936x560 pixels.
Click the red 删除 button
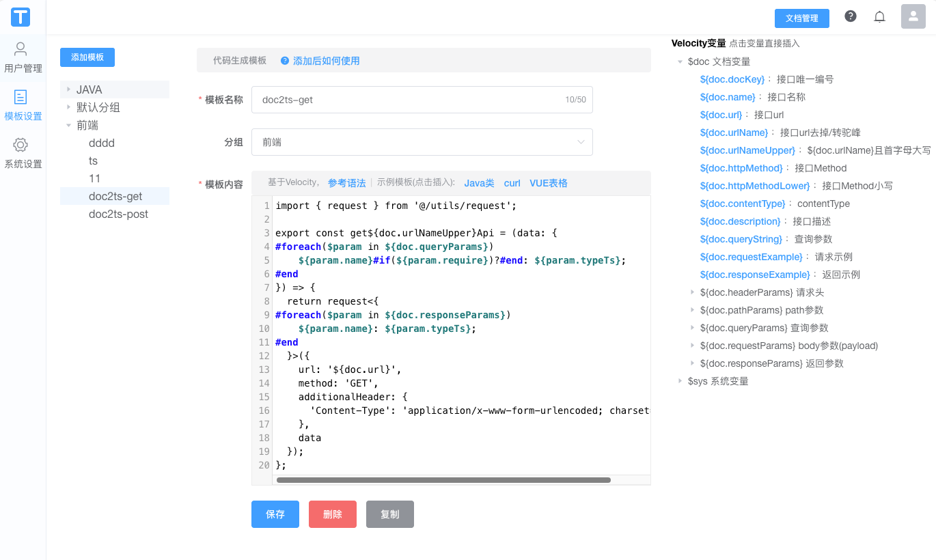333,514
